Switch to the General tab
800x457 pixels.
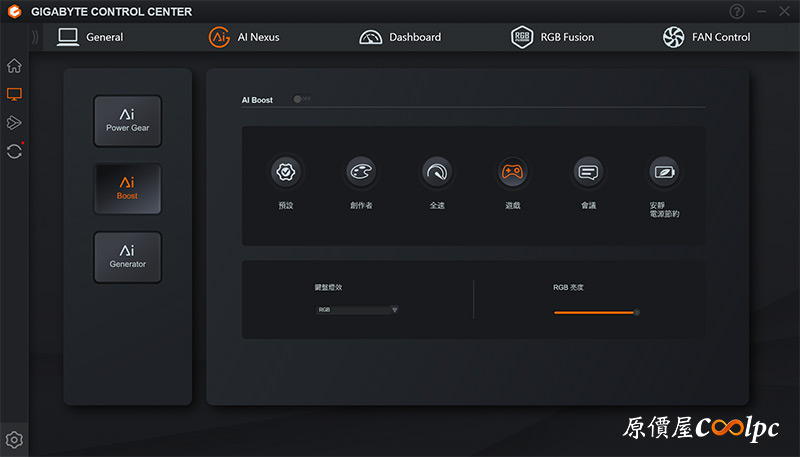click(90, 37)
